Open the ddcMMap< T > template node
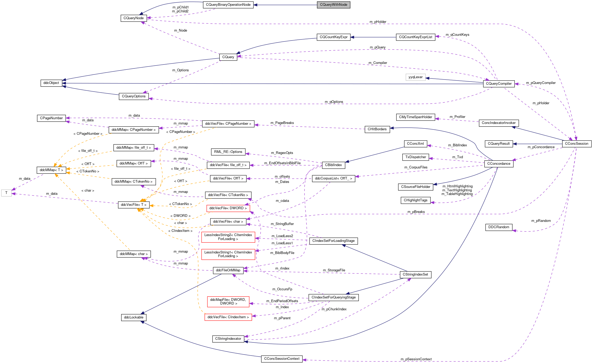 click(x=51, y=170)
